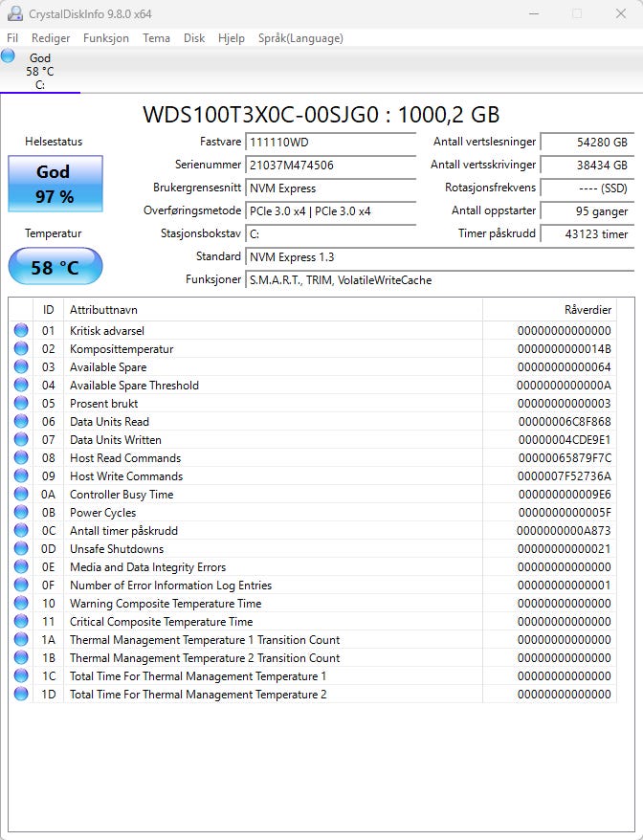Click the status orb for Prosent brukt
The image size is (643, 840).
(x=21, y=404)
